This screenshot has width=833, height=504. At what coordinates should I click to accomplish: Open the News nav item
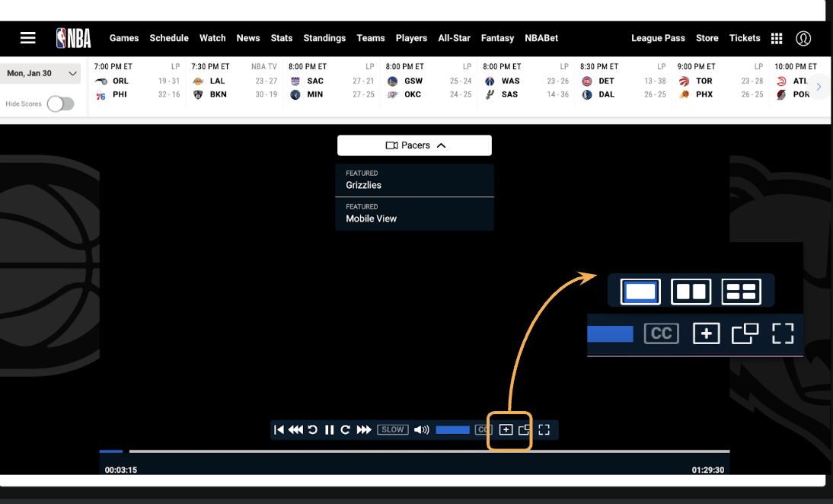pyautogui.click(x=248, y=38)
